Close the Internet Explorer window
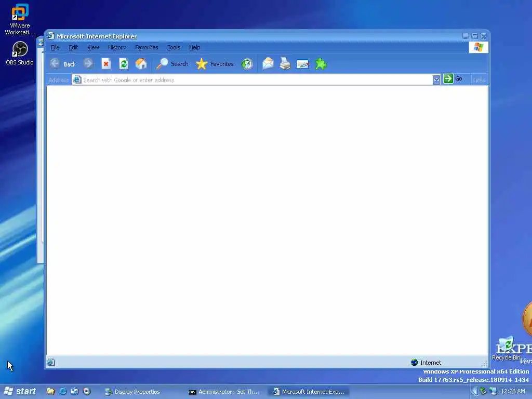This screenshot has height=399, width=532. point(484,36)
